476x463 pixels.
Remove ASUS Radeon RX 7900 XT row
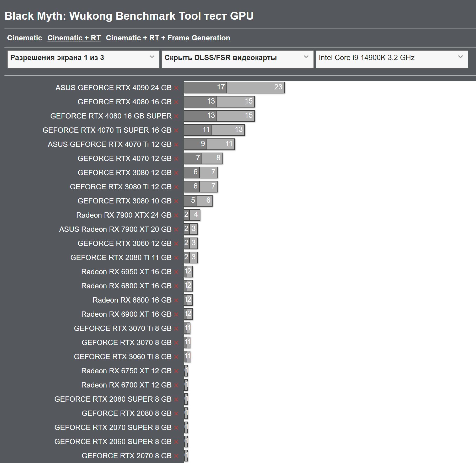(176, 229)
